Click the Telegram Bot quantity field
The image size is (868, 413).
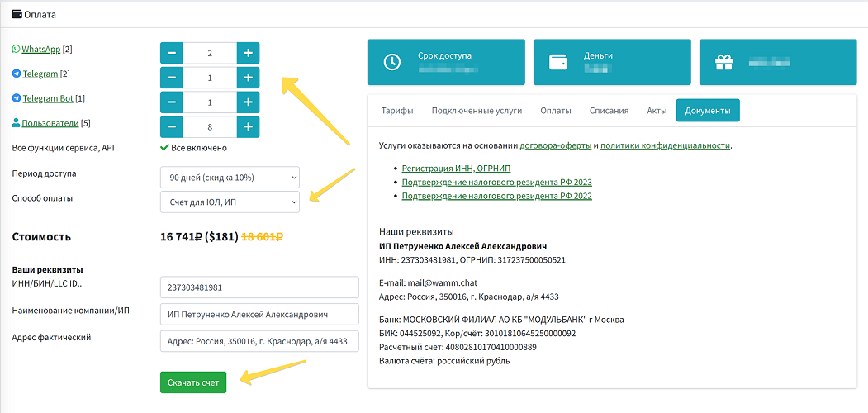210,102
